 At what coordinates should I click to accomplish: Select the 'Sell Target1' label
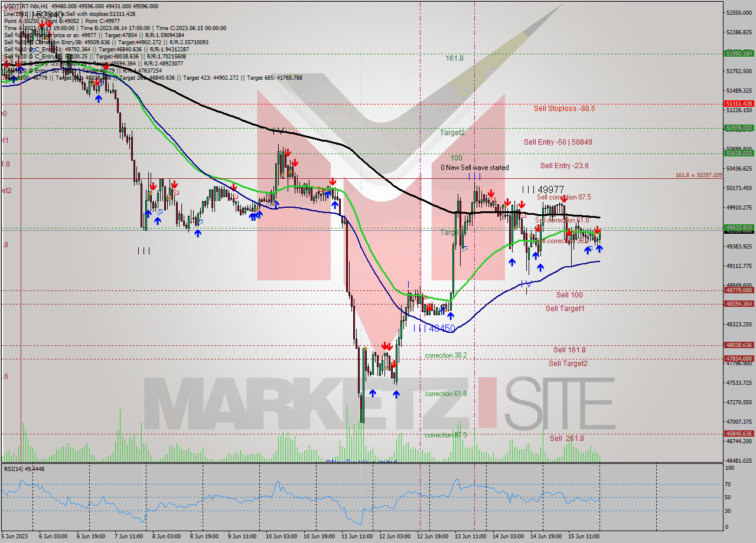pyautogui.click(x=565, y=309)
